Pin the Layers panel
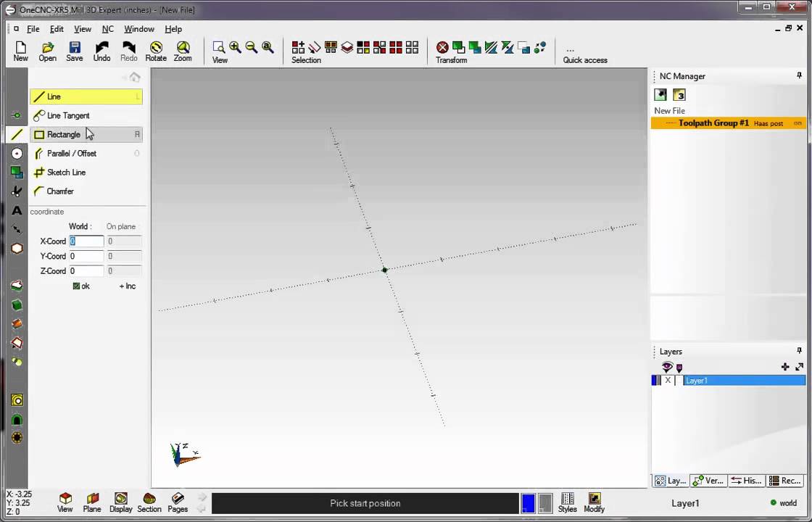The width and height of the screenshot is (812, 522). tap(799, 351)
